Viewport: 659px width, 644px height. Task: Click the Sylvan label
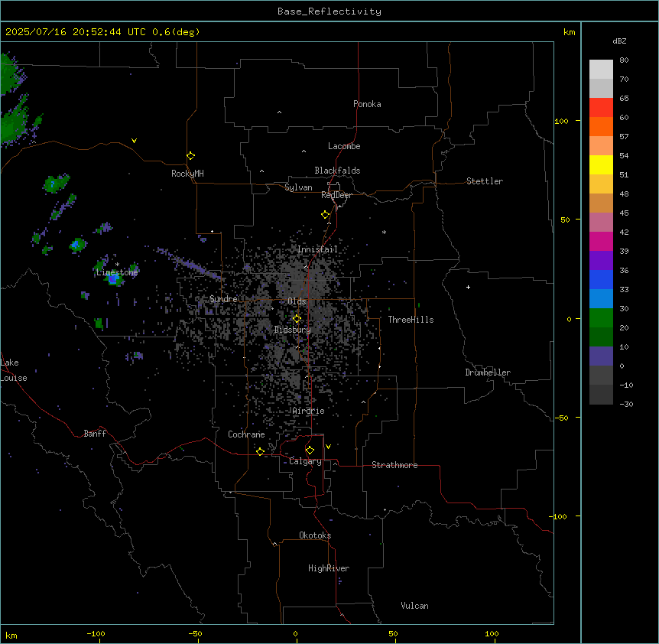click(x=298, y=187)
